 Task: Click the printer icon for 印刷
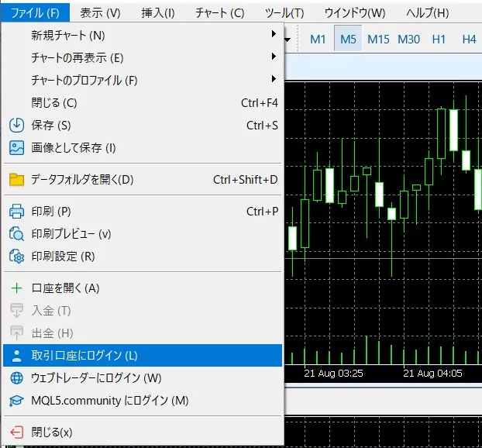pyautogui.click(x=16, y=212)
